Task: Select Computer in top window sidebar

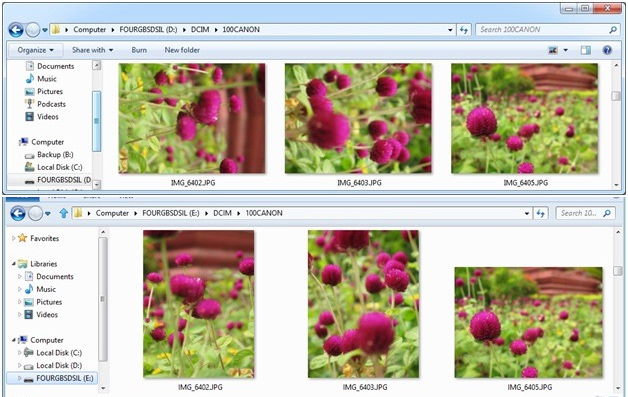Action: 42,142
